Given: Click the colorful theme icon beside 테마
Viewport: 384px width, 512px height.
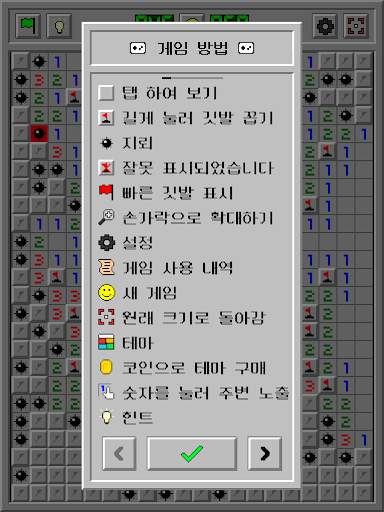Looking at the screenshot, I should [x=106, y=342].
